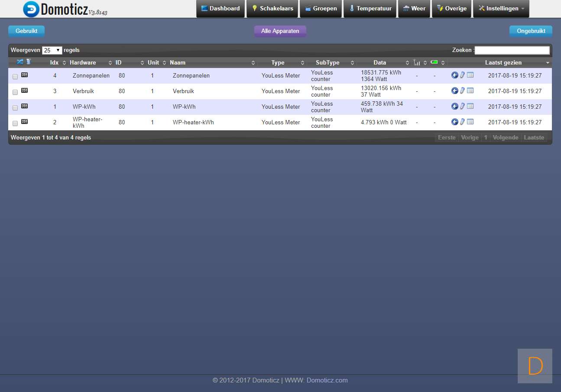Click the counter device icon in WP-heater-kWh row
Screen dimensions: 561x392
point(24,122)
